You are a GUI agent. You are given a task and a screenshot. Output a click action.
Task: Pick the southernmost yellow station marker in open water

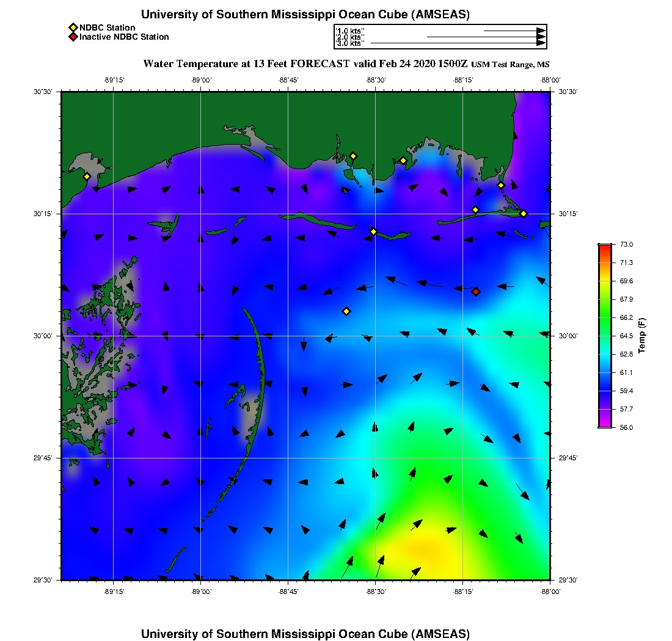(346, 311)
